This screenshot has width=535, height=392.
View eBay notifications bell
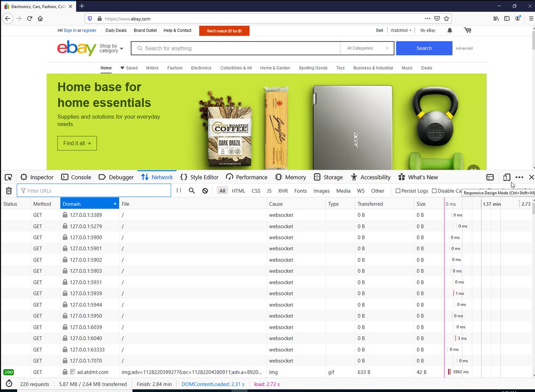point(449,30)
